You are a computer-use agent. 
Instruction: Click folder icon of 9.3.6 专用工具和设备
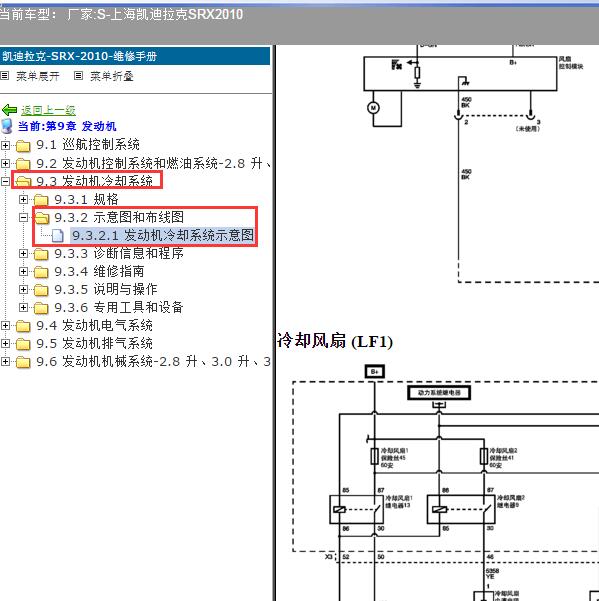tap(41, 308)
